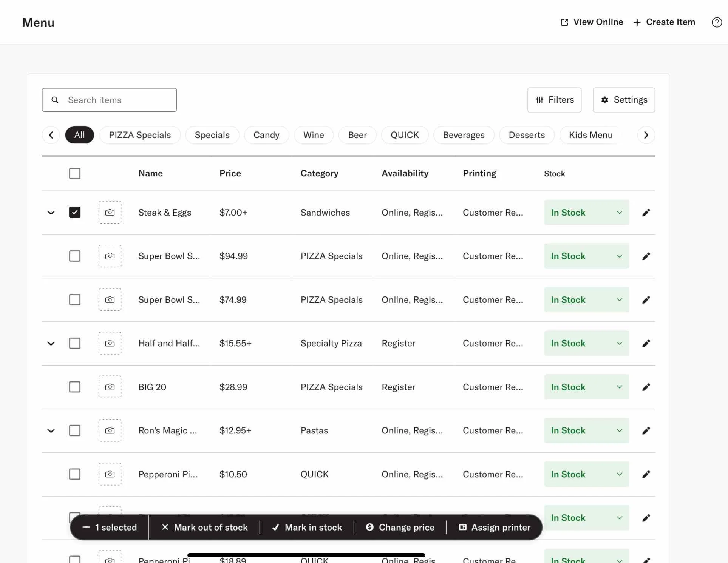Add photo for $74.99 Super Bowl item

pos(110,300)
